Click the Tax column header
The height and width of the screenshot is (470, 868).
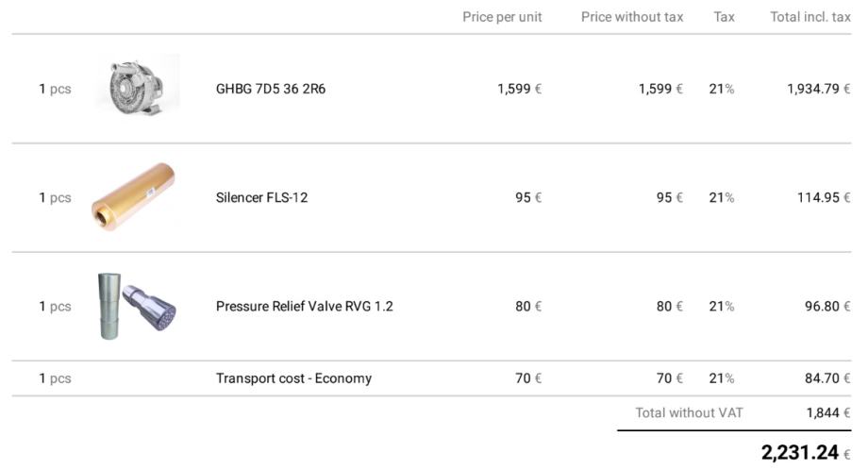tap(724, 17)
